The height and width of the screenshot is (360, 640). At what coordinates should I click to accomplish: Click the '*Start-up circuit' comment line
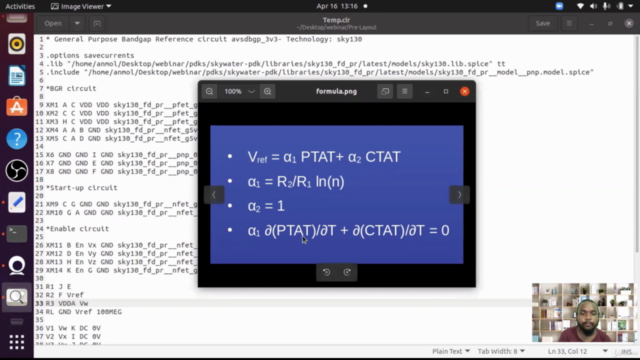(81, 188)
